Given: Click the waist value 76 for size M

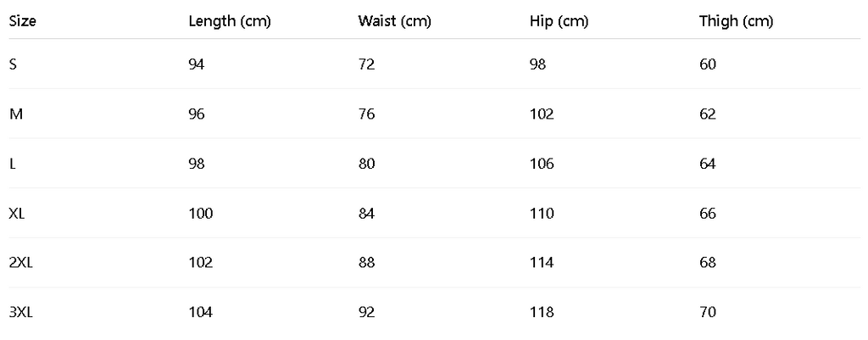Looking at the screenshot, I should [366, 114].
